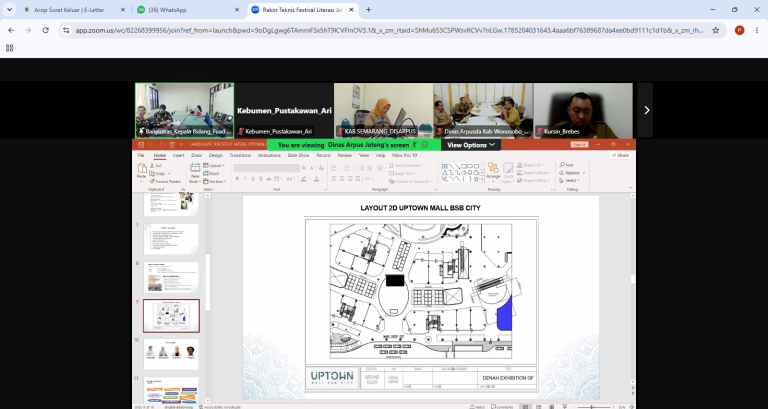
Task: Select the slide 7 thumbnail
Action: click(171, 239)
